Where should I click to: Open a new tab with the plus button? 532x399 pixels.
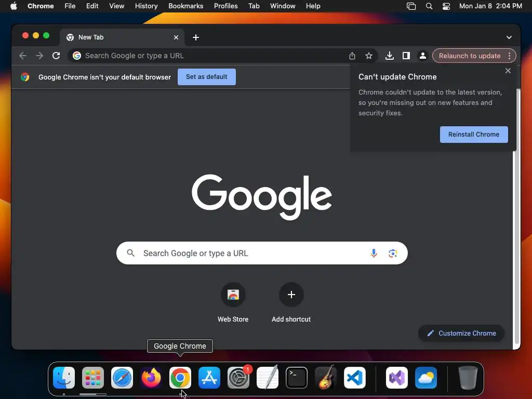196,37
